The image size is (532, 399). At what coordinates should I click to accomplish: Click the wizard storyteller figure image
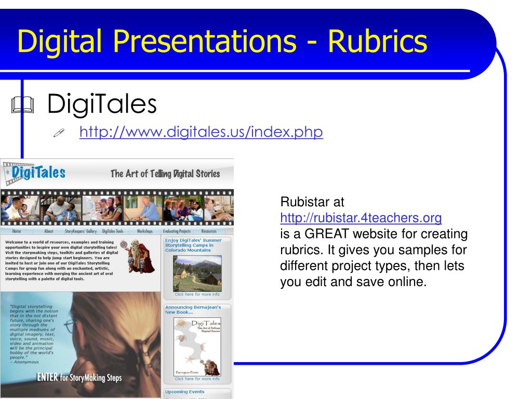pyautogui.click(x=139, y=257)
